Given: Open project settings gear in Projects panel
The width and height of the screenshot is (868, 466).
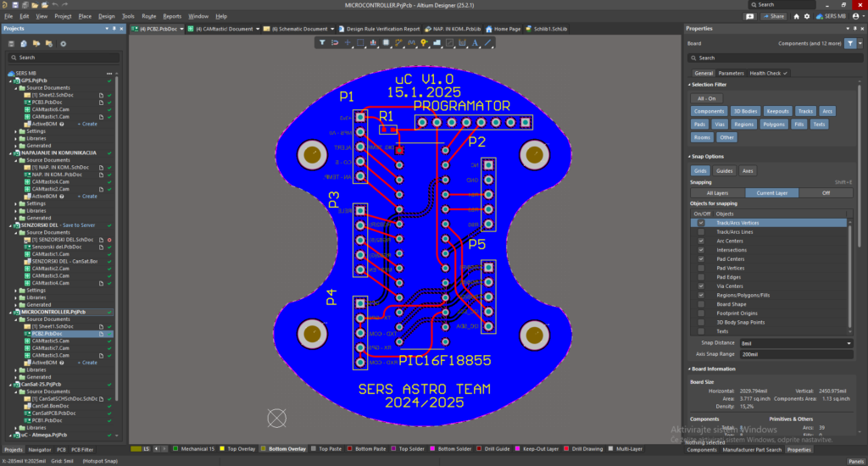Looking at the screenshot, I should coord(63,44).
